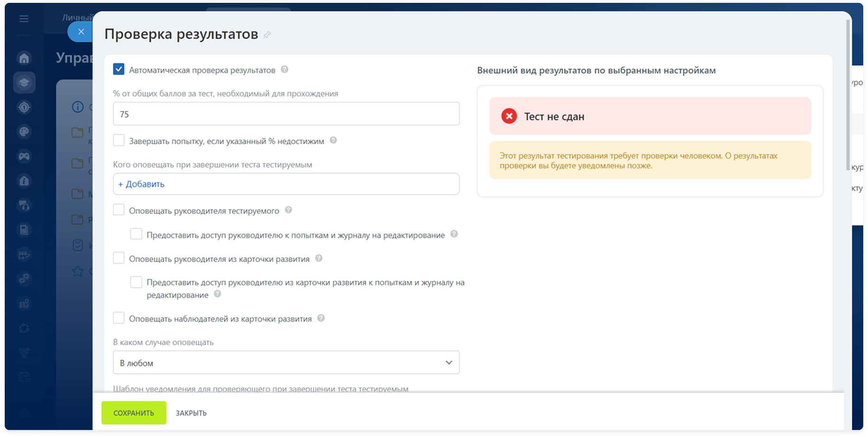868x437 pixels.
Task: Show help for доступ руководителю из карточки развития
Action: [217, 294]
